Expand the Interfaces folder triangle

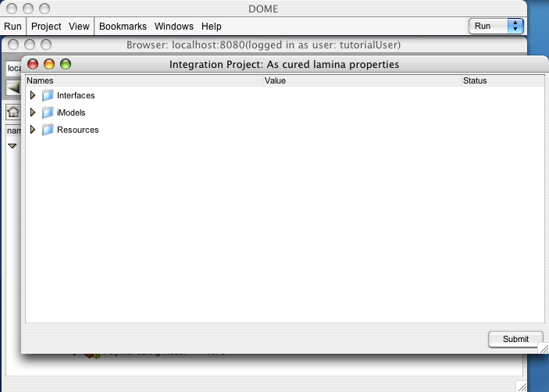tap(33, 95)
